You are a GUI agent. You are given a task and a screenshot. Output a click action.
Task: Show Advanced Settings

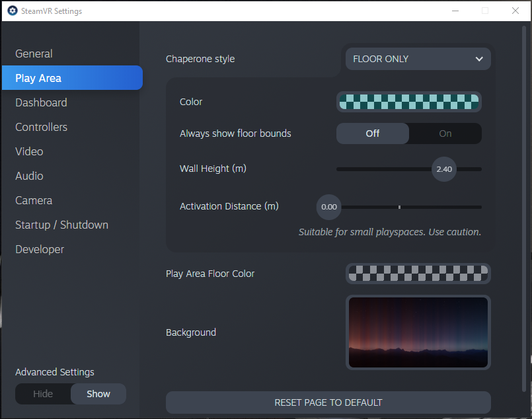click(x=98, y=393)
